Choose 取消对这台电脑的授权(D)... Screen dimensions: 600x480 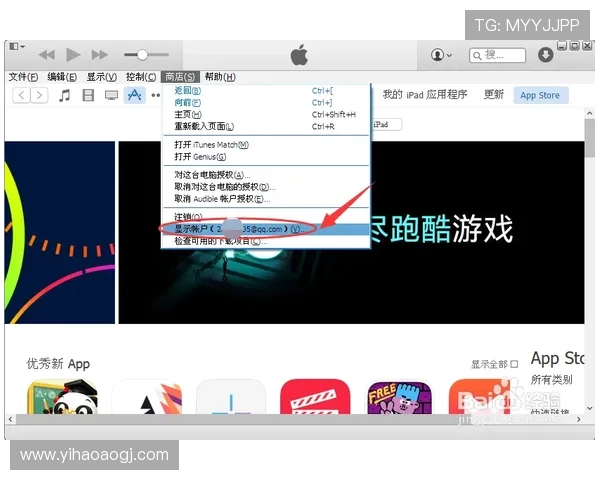266,187
